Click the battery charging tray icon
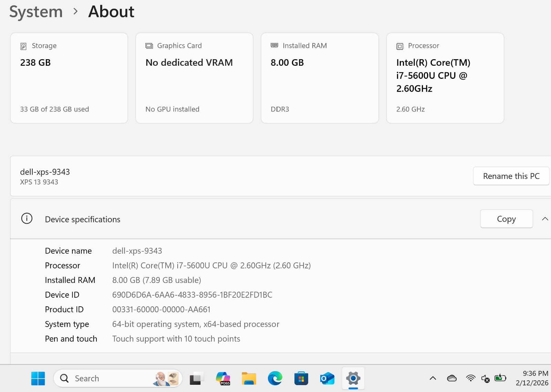Screen dimensions: 551x392 pos(500,378)
